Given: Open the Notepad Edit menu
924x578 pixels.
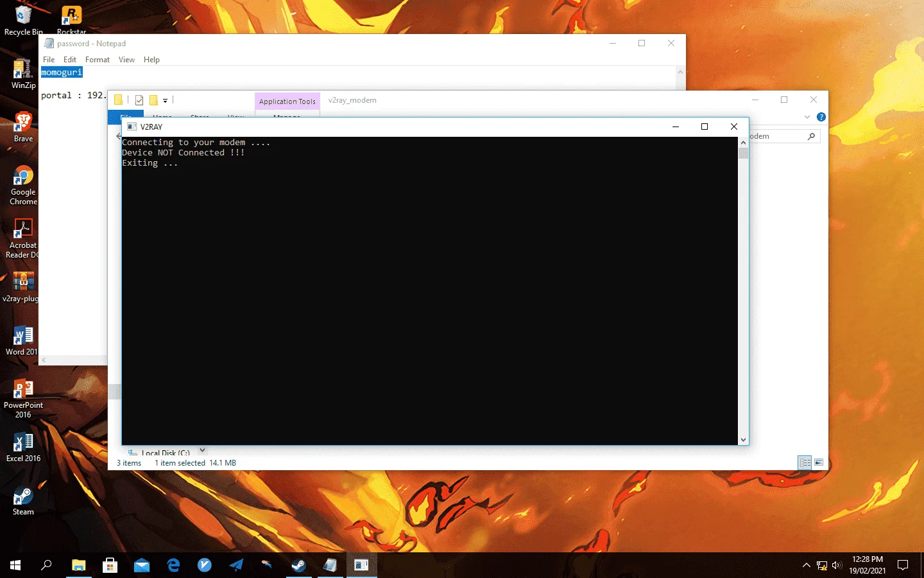Looking at the screenshot, I should (70, 60).
